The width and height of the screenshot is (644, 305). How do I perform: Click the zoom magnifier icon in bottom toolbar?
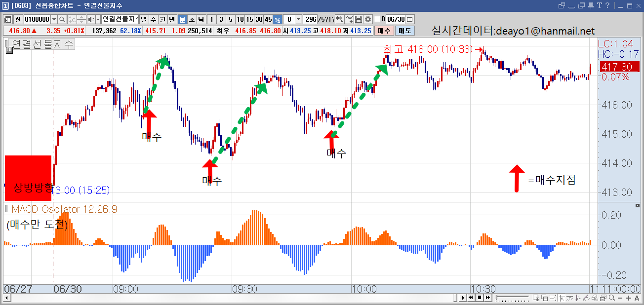pyautogui.click(x=612, y=298)
